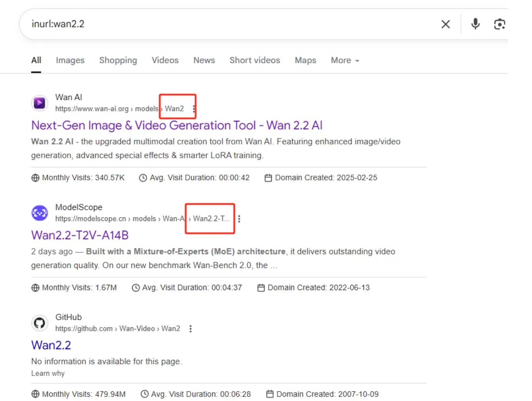
Task: Click the Avg. Visit Duration: 00:06:28 text
Action: (x=201, y=394)
